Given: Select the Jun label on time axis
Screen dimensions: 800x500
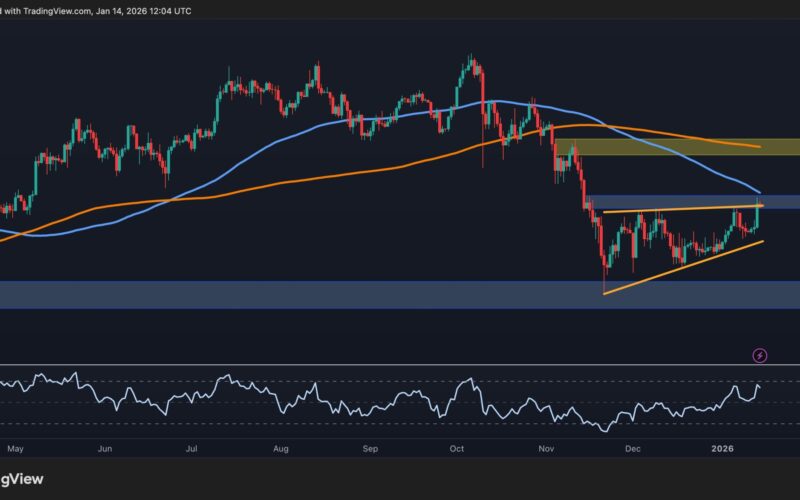Looking at the screenshot, I should tap(105, 450).
